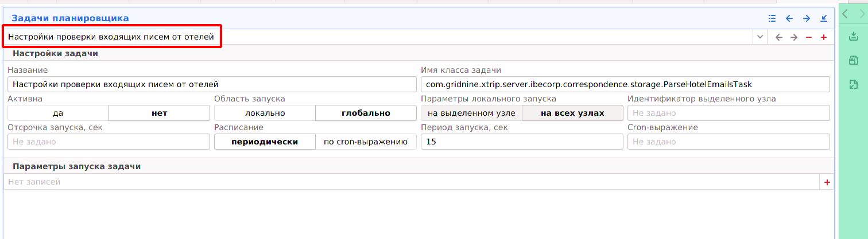Viewport: 868px width, 239px height.
Task: Expand the task selector dropdown chevron
Action: click(760, 37)
